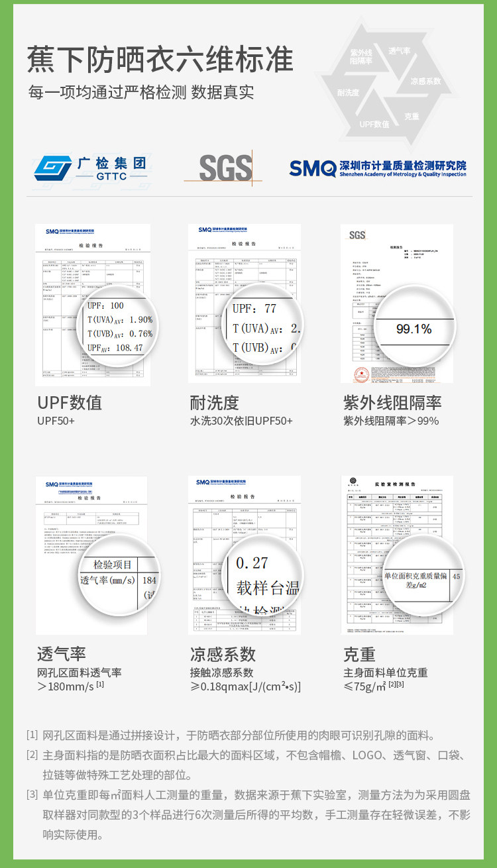This screenshot has height=868, width=497.
Task: Select 耐洗度 label in the hexagon diagram
Action: coord(348,93)
